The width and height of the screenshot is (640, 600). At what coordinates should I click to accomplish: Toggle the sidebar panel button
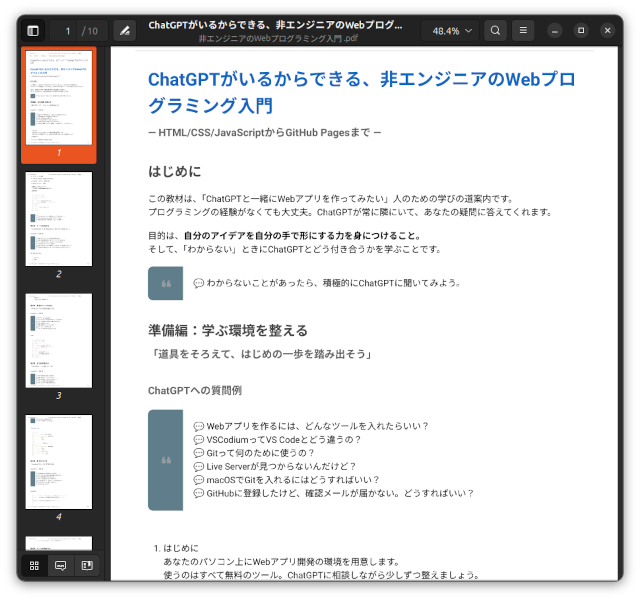[x=33, y=31]
